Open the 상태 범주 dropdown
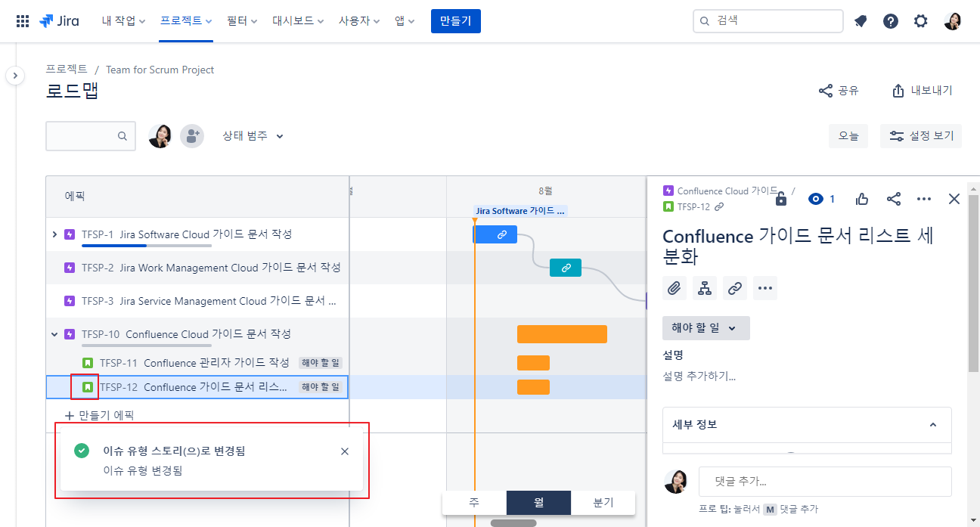 pyautogui.click(x=253, y=136)
